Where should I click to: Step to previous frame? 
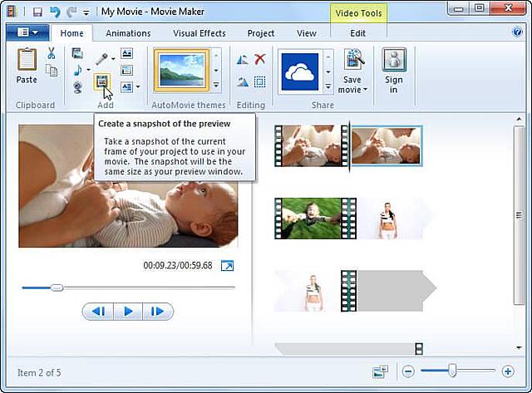pos(98,312)
